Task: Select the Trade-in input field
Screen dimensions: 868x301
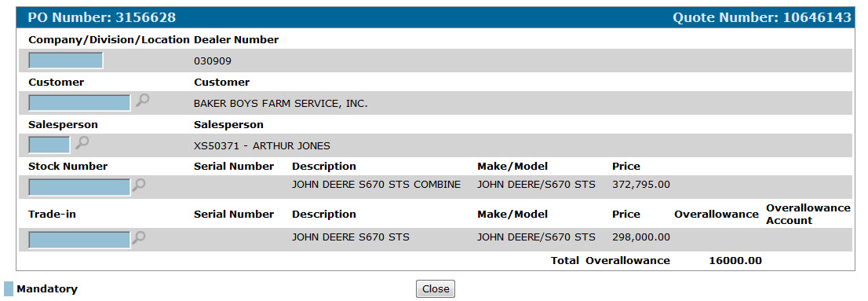Action: [x=80, y=240]
